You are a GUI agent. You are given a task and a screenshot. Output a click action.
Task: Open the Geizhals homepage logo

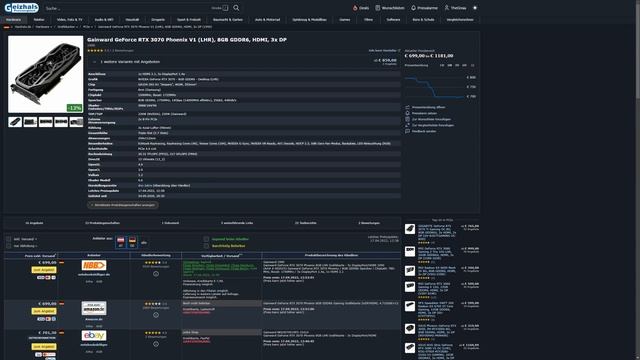click(x=22, y=7)
